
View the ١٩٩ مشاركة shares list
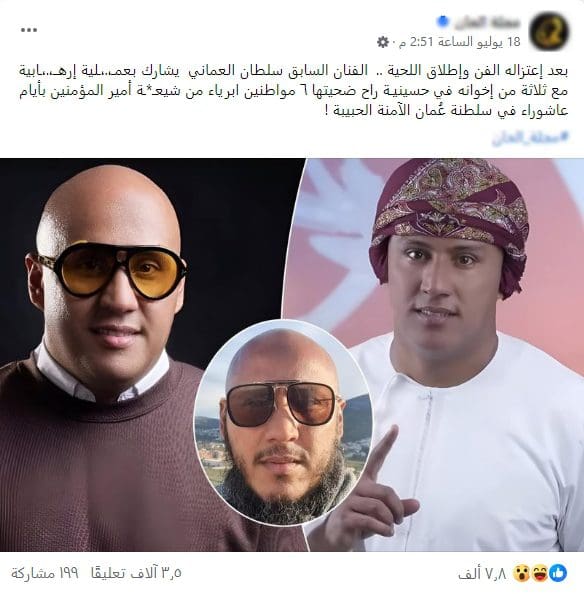(45, 573)
